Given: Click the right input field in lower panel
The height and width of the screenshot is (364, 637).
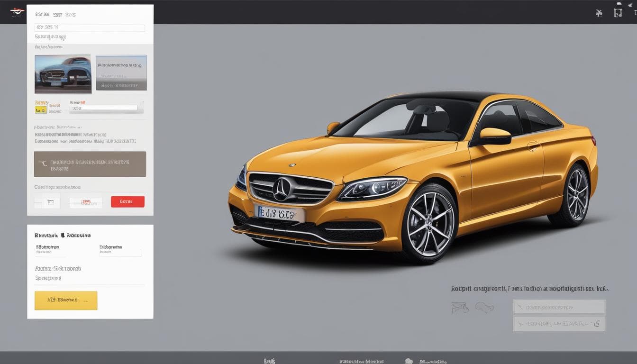Looking at the screenshot, I should point(120,253).
